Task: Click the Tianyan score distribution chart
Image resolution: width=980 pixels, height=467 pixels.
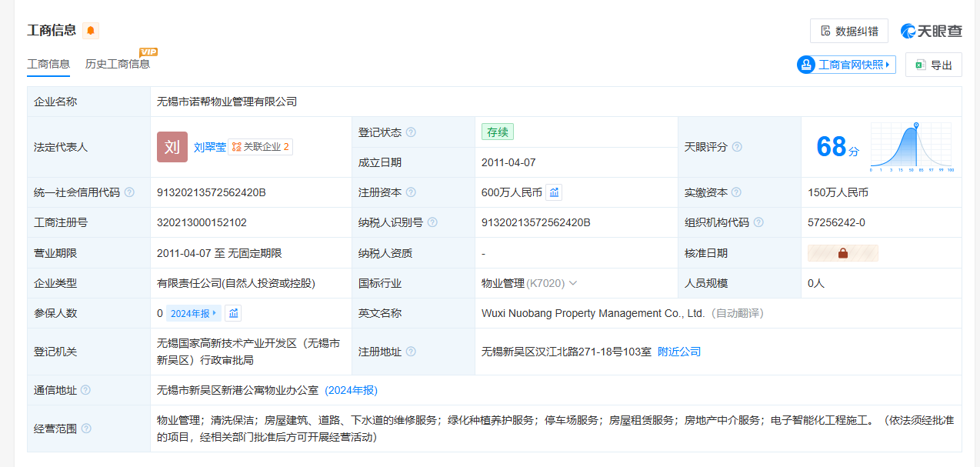Action: [912, 146]
